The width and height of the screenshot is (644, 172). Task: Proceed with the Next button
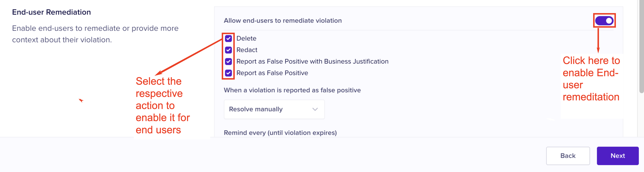617,156
